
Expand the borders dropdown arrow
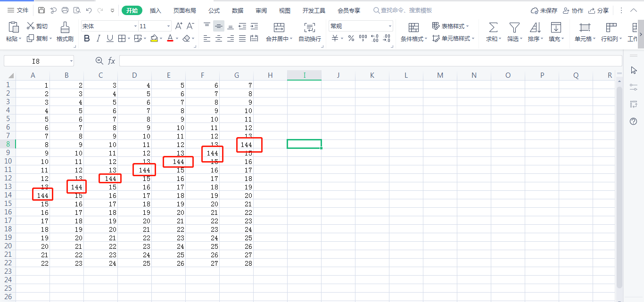click(129, 39)
